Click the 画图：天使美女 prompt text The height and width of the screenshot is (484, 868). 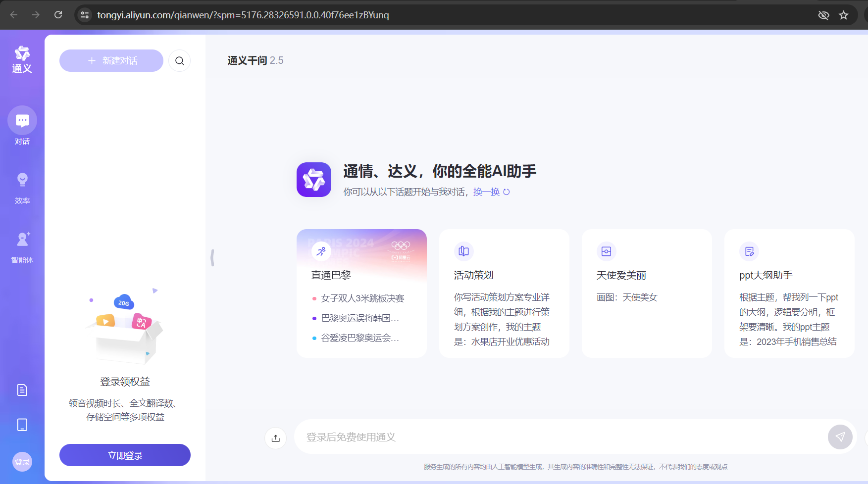point(627,297)
